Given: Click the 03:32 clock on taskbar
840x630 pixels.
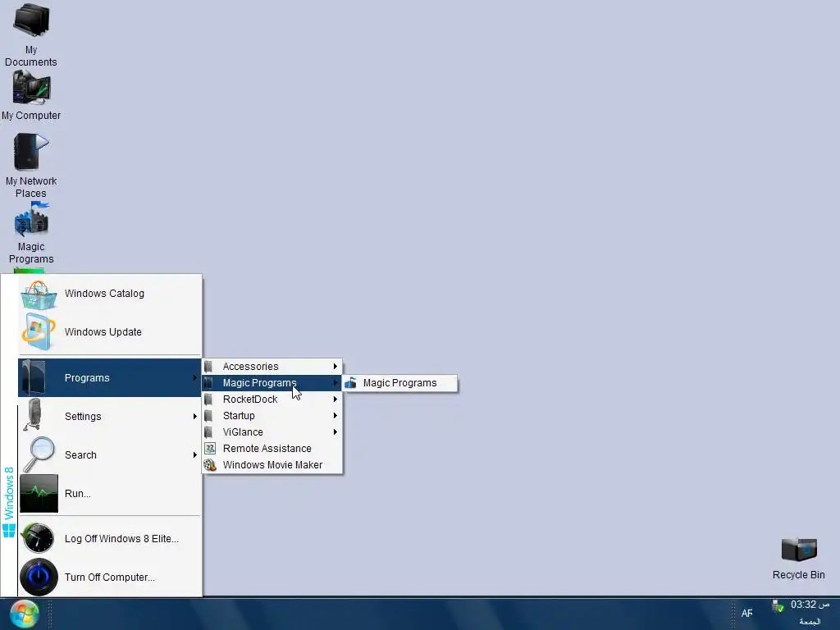Looking at the screenshot, I should 810,605.
